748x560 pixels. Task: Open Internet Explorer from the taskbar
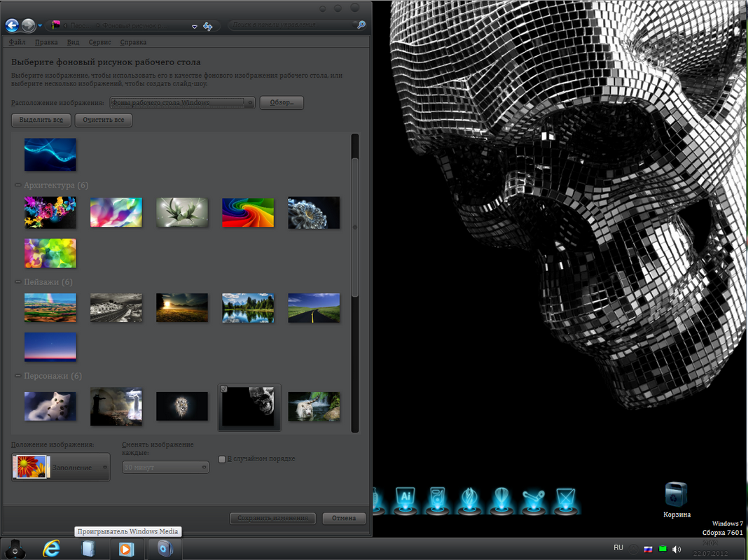coord(51,548)
